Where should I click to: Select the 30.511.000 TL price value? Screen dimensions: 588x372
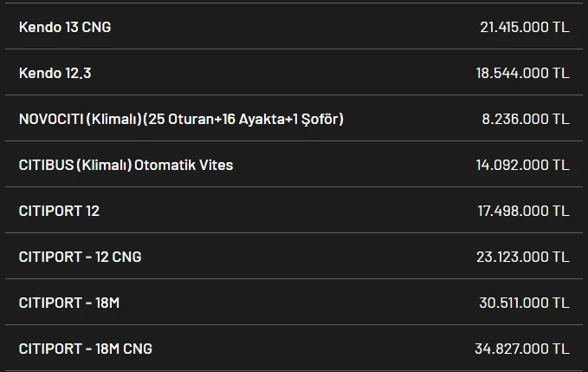523,303
